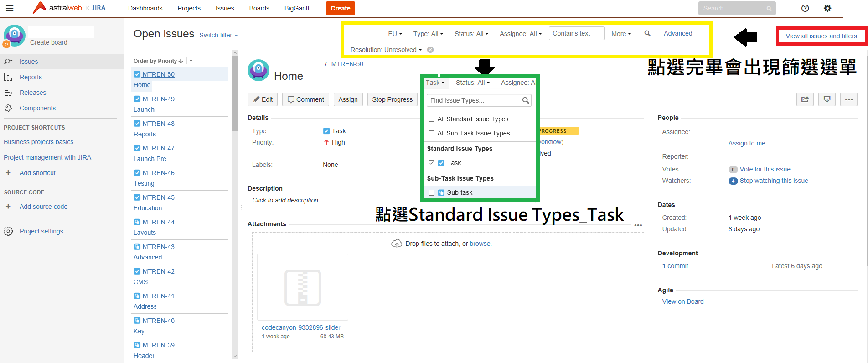The image size is (868, 363).
Task: Uncheck the Task issue type checkbox
Action: tap(431, 163)
